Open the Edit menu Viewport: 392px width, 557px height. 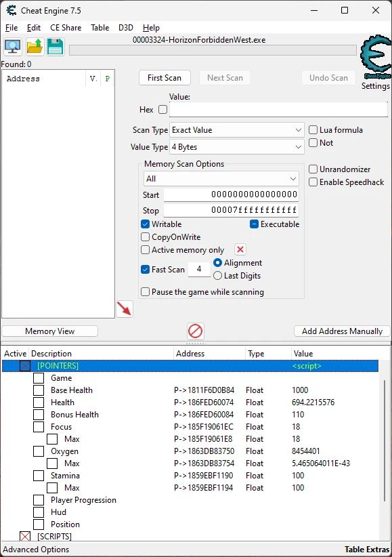34,28
